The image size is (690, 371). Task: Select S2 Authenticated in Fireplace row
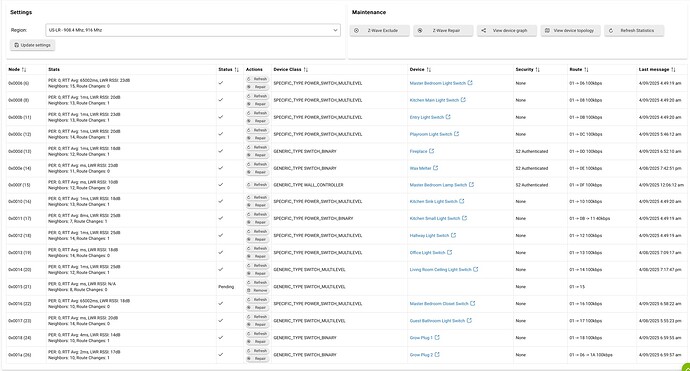[x=532, y=151]
